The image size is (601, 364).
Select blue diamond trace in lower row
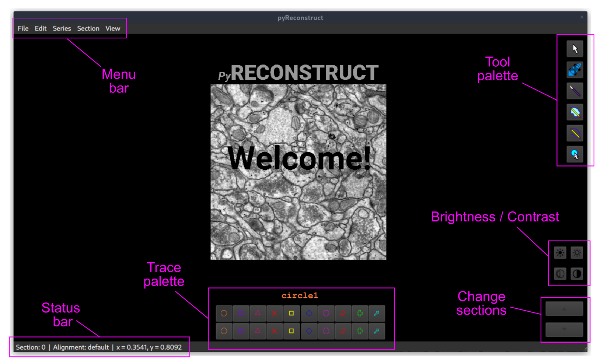309,331
